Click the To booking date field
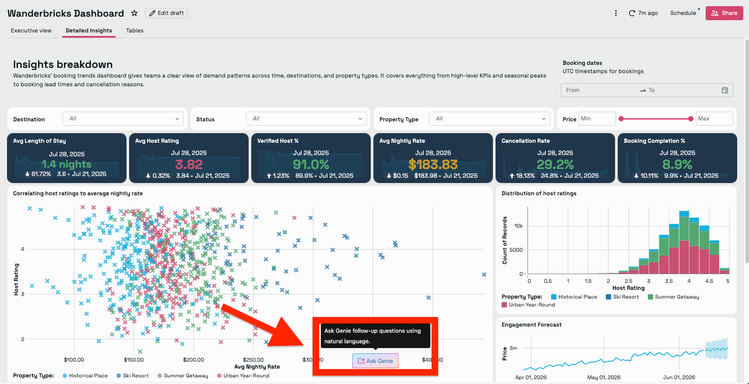Viewport: 749px width, 384px height. point(682,90)
